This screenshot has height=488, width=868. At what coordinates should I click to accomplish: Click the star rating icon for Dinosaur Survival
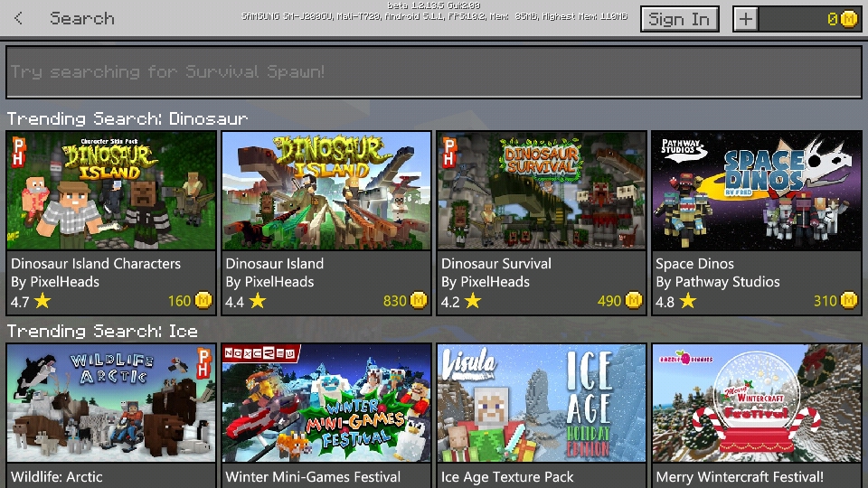point(473,301)
